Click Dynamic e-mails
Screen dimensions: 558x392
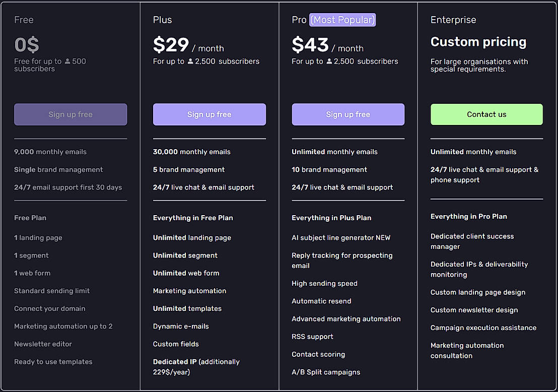click(181, 326)
